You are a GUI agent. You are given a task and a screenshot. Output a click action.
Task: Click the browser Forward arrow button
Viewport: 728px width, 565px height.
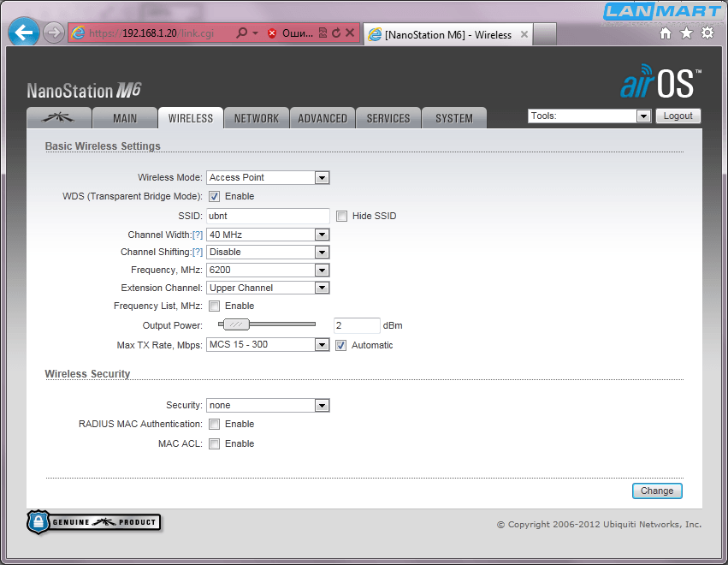pos(54,33)
